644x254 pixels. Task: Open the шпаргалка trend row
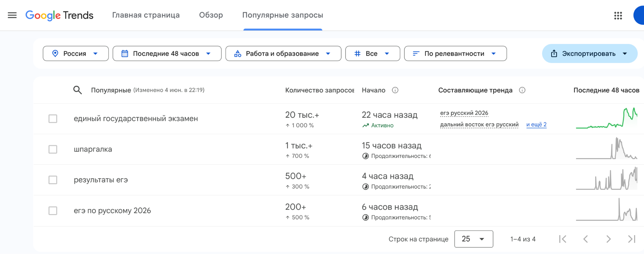[93, 149]
